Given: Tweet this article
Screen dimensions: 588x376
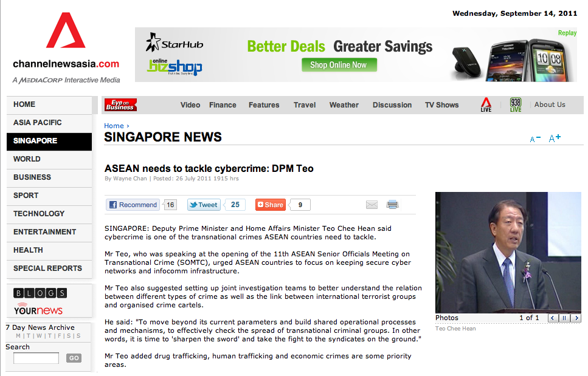Looking at the screenshot, I should coord(203,205).
